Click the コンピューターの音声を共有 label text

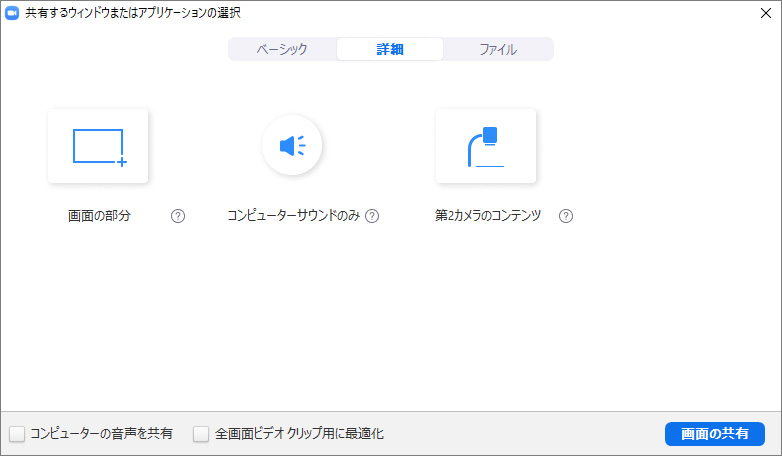pyautogui.click(x=101, y=434)
